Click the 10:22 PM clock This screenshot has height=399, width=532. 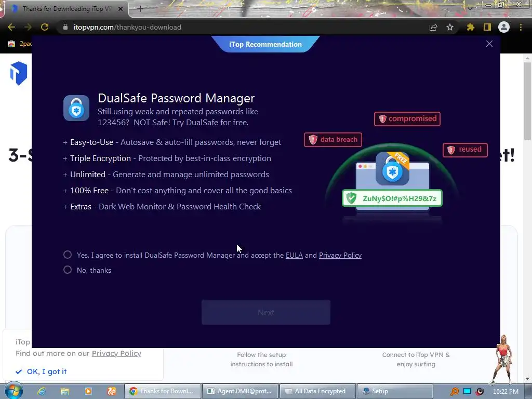click(506, 392)
